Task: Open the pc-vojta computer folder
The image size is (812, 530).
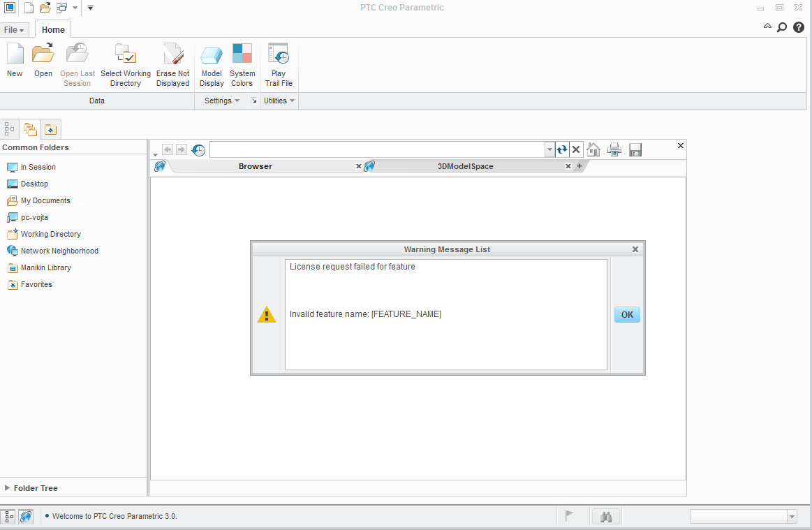Action: tap(27, 218)
